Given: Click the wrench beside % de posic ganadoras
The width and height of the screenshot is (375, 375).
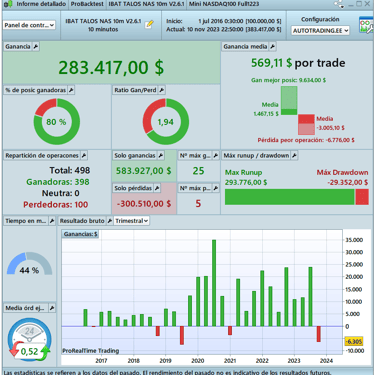Looking at the screenshot, I should 71,90.
